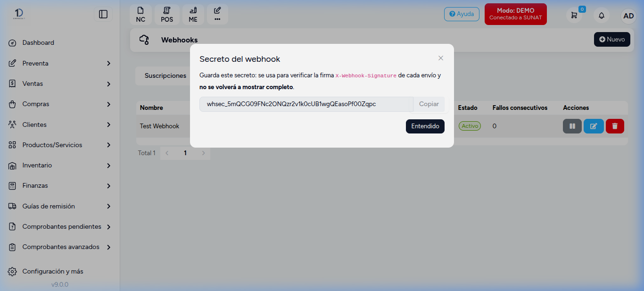Open Compras in the sidebar

coord(36,104)
